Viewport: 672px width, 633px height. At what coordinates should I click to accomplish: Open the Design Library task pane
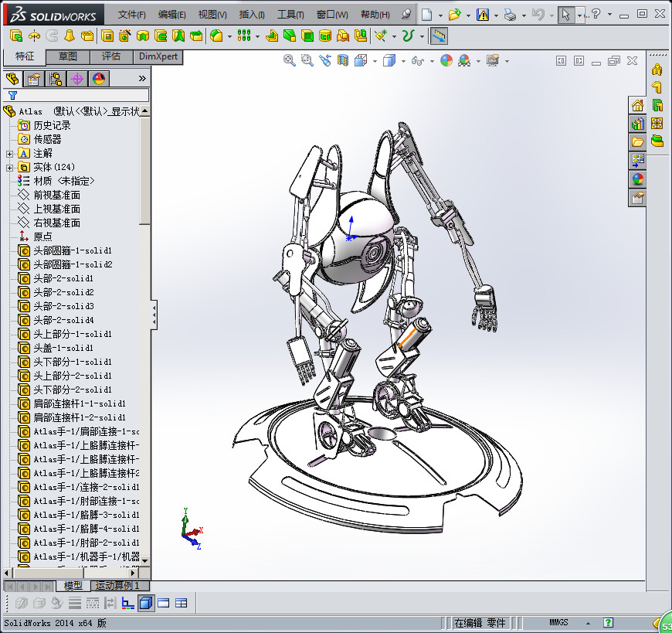coord(637,124)
